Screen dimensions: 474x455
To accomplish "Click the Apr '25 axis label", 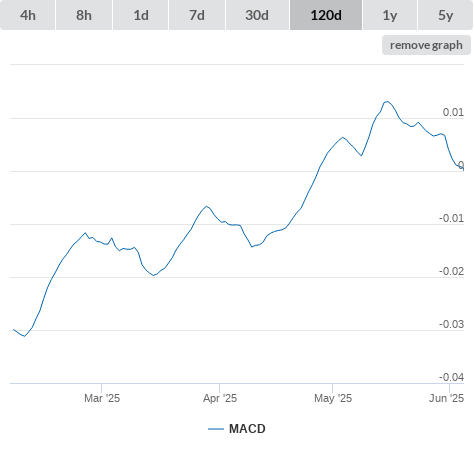I will 220,398.
